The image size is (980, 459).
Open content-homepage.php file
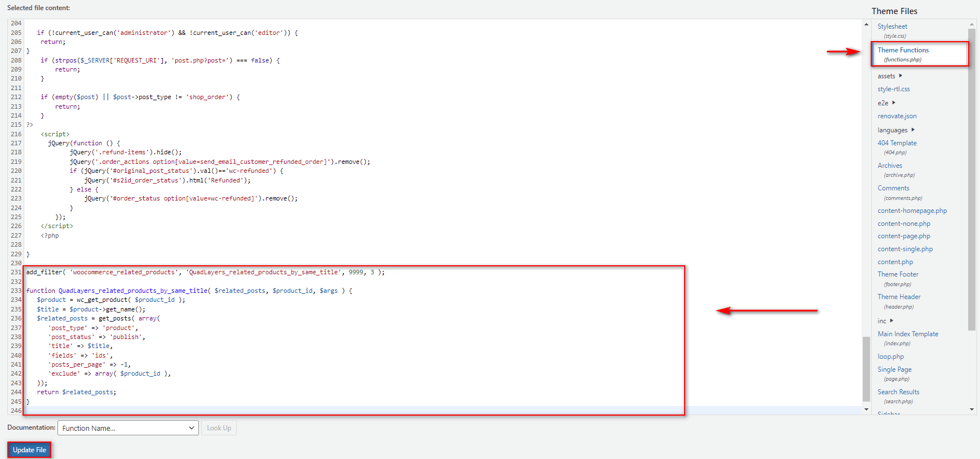point(912,211)
